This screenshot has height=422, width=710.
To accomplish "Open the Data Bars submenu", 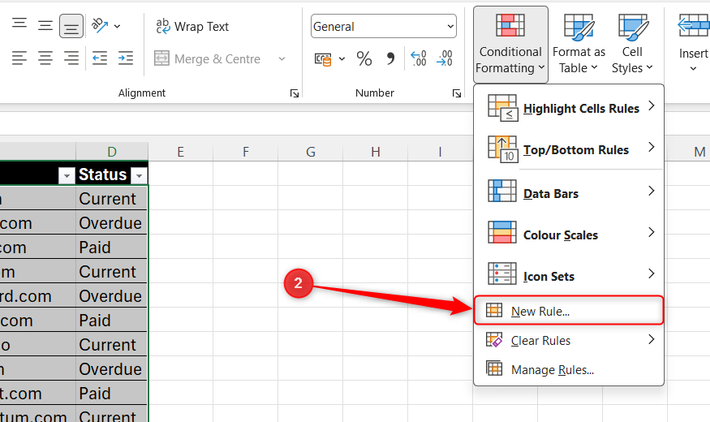I will pos(569,193).
